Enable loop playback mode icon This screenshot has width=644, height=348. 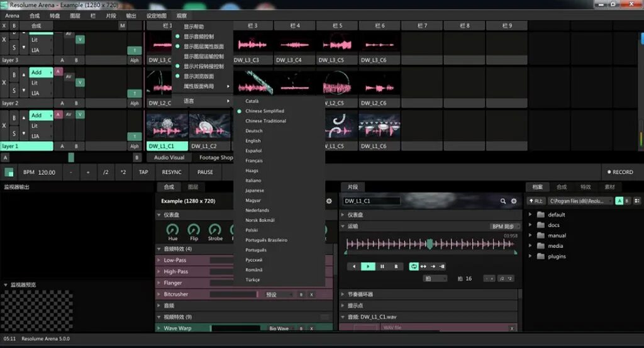click(x=414, y=267)
